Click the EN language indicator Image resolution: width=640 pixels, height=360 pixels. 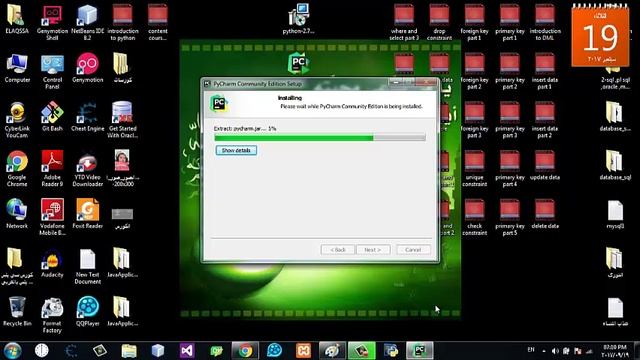(x=531, y=350)
